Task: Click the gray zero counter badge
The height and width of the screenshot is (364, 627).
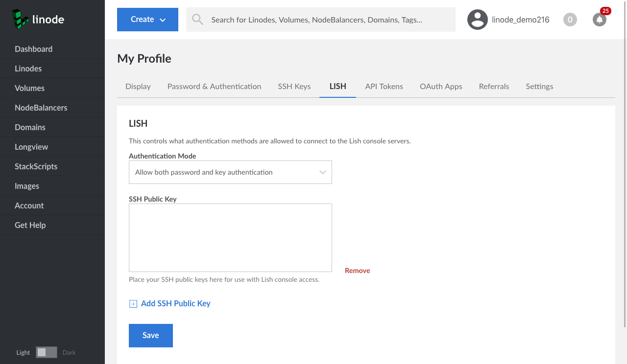Action: point(570,20)
